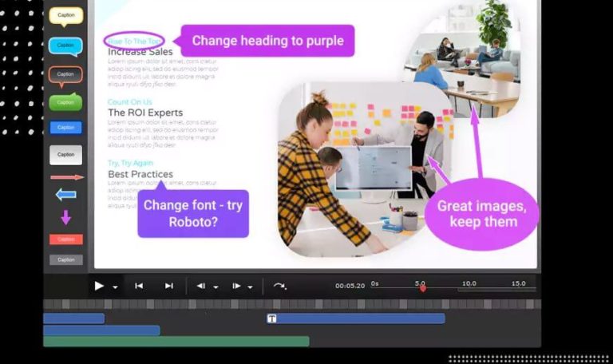Select the gray rectangle caption style

click(x=65, y=259)
